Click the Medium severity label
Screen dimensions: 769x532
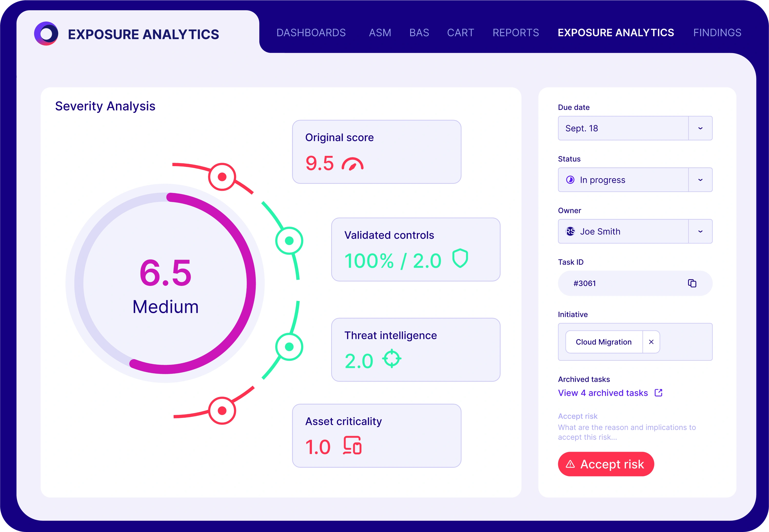click(165, 307)
